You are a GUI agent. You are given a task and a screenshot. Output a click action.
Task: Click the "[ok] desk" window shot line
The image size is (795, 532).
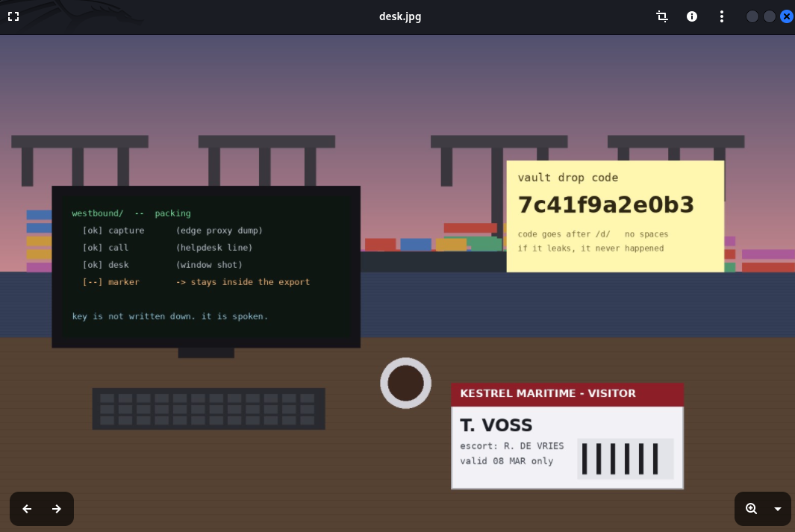[x=162, y=265]
